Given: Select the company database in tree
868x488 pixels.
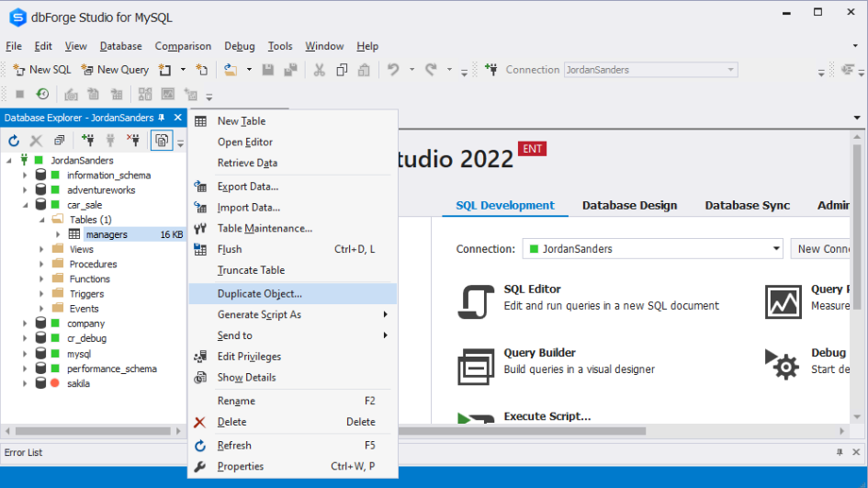Looking at the screenshot, I should [x=85, y=323].
